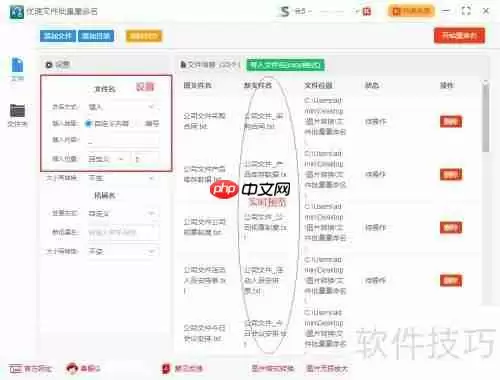The image size is (500, 380).
Task: Click the first row status cell
Action: [x=375, y=122]
